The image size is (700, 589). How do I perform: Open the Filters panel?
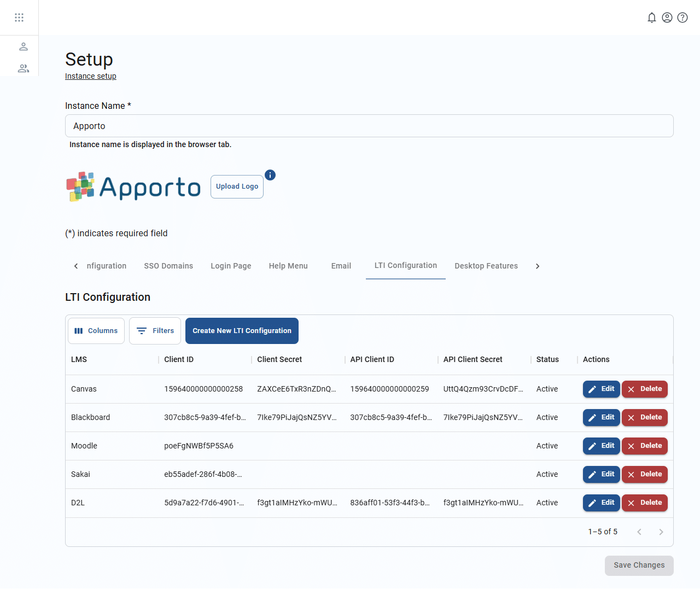coord(155,331)
